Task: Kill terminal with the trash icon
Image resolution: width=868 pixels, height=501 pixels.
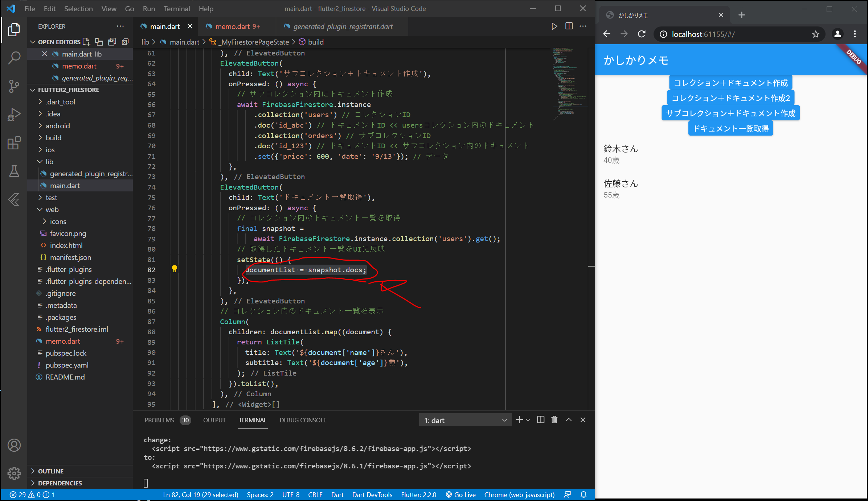Action: click(x=554, y=420)
